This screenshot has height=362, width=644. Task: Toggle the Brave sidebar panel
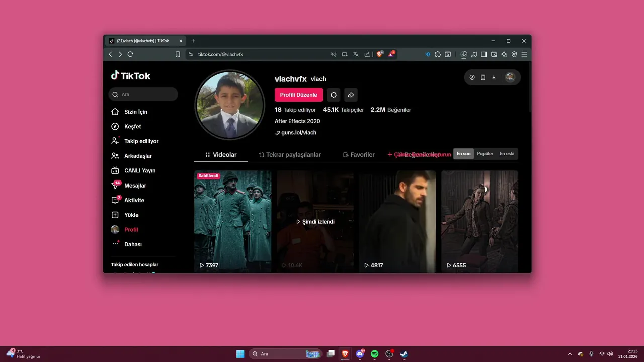(x=484, y=54)
